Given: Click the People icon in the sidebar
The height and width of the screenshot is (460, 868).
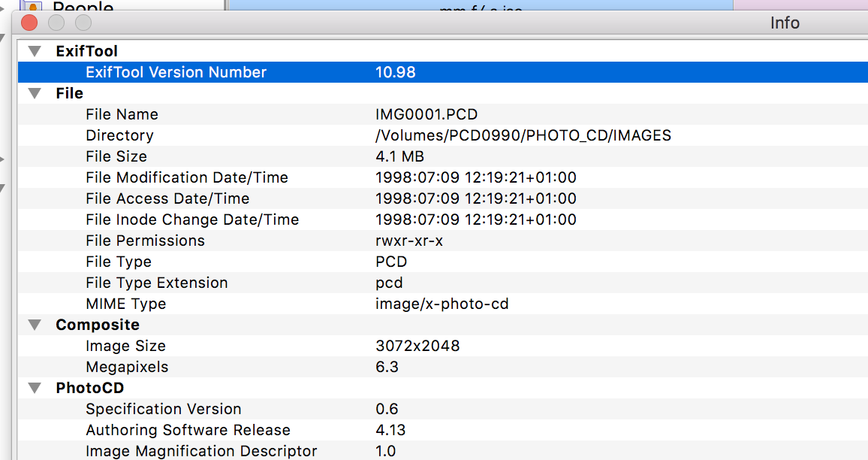Looking at the screenshot, I should click(35, 7).
